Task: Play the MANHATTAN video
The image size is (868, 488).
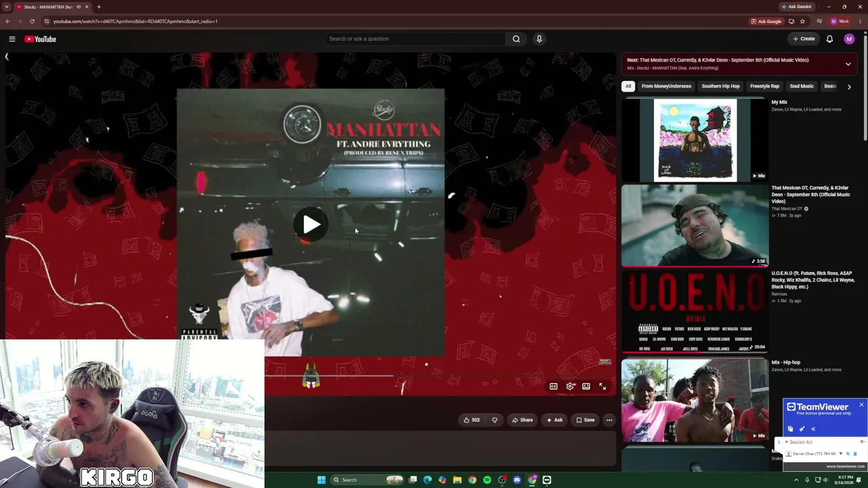Action: (311, 224)
